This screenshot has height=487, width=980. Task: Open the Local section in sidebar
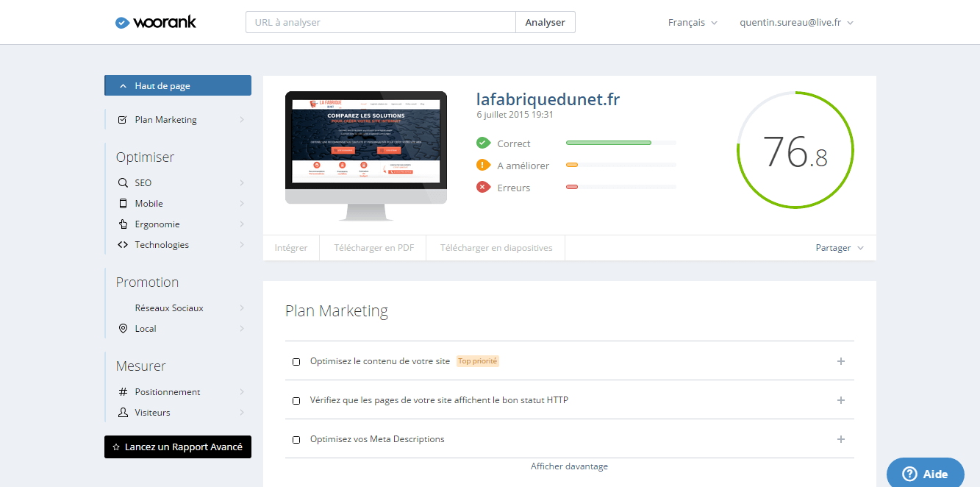[179, 329]
